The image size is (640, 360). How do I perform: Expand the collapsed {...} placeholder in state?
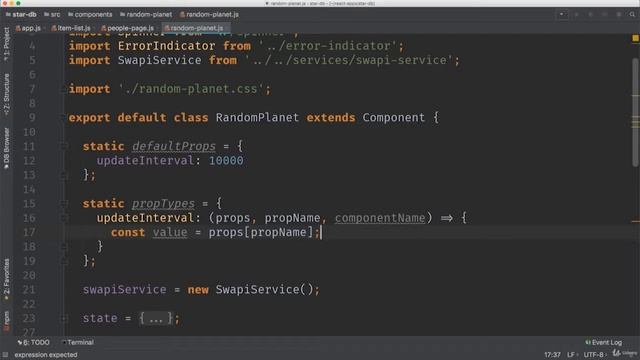pyautogui.click(x=156, y=318)
